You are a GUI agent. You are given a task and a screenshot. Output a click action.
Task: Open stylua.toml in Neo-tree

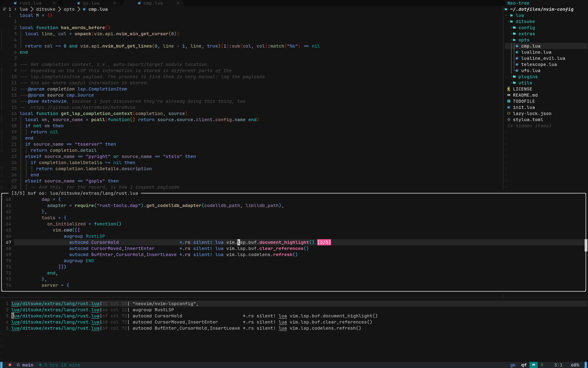(x=528, y=120)
